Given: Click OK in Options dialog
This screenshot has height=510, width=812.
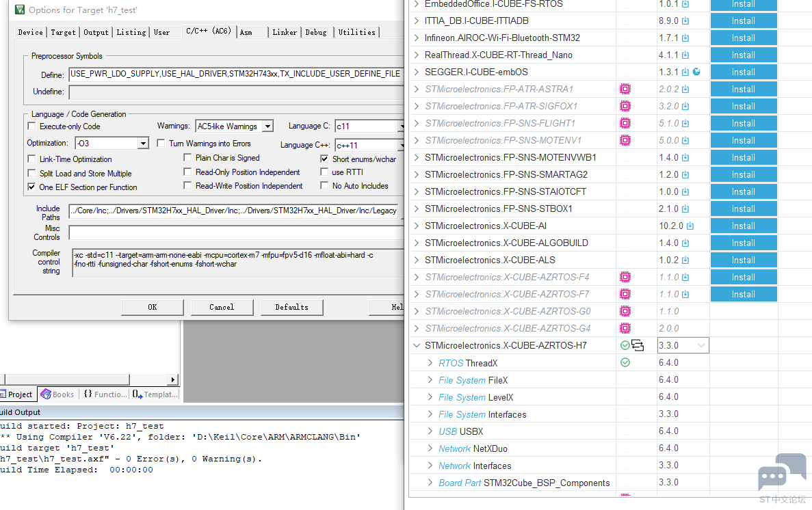Looking at the screenshot, I should 153,307.
